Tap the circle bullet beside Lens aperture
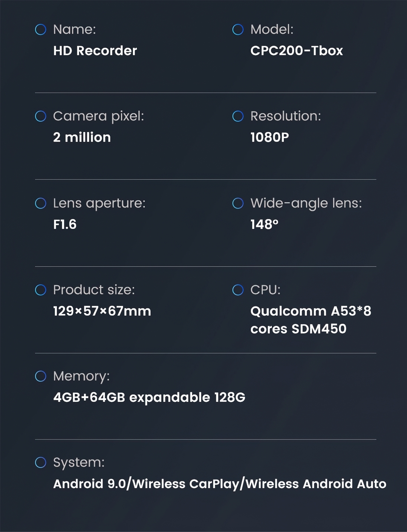The image size is (407, 532). (41, 203)
